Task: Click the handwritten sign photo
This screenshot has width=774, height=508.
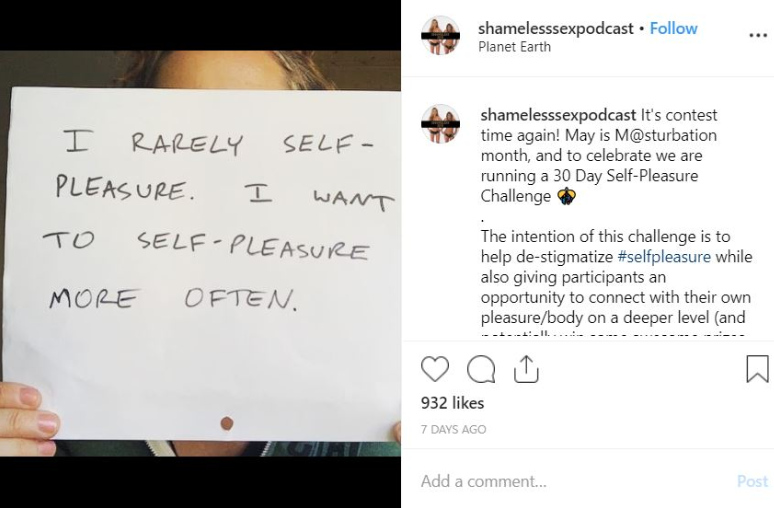Action: point(200,253)
